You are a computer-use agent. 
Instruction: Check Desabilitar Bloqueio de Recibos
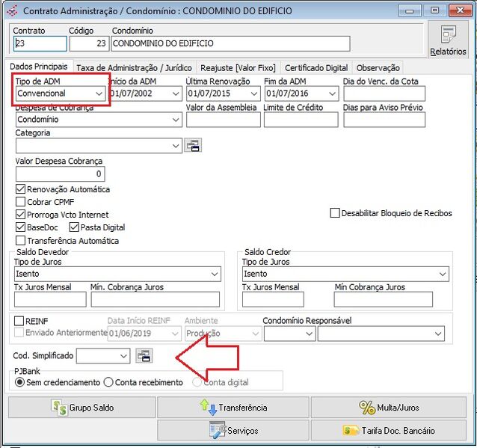[335, 213]
